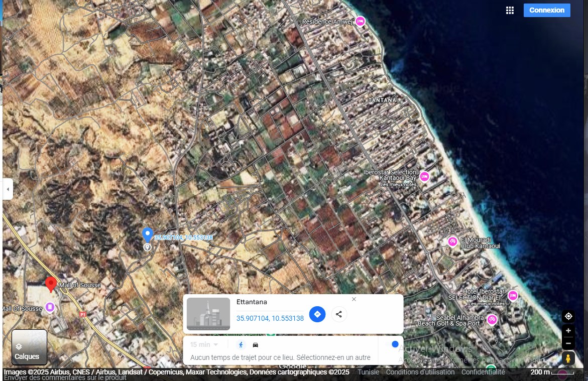This screenshot has width=588, height=381.
Task: Select driving travel mode
Action: 256,345
